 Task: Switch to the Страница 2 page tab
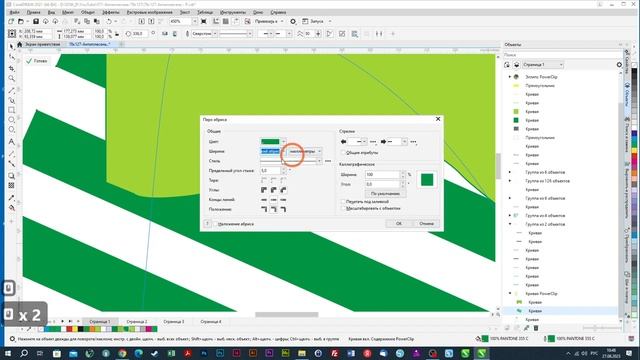(x=137, y=322)
